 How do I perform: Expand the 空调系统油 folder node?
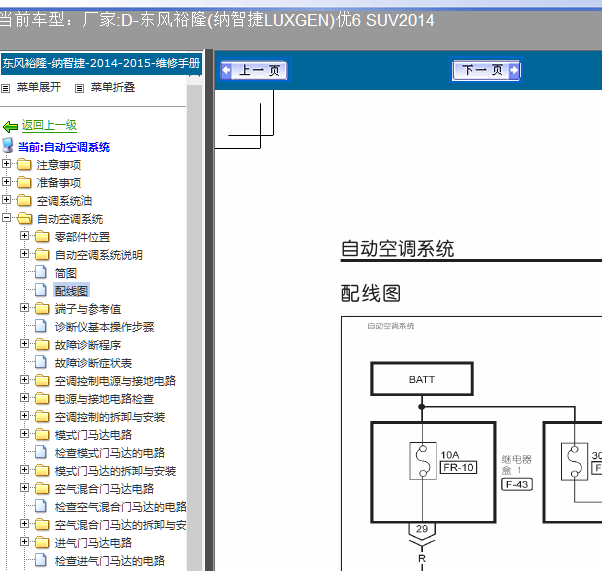tap(6, 199)
